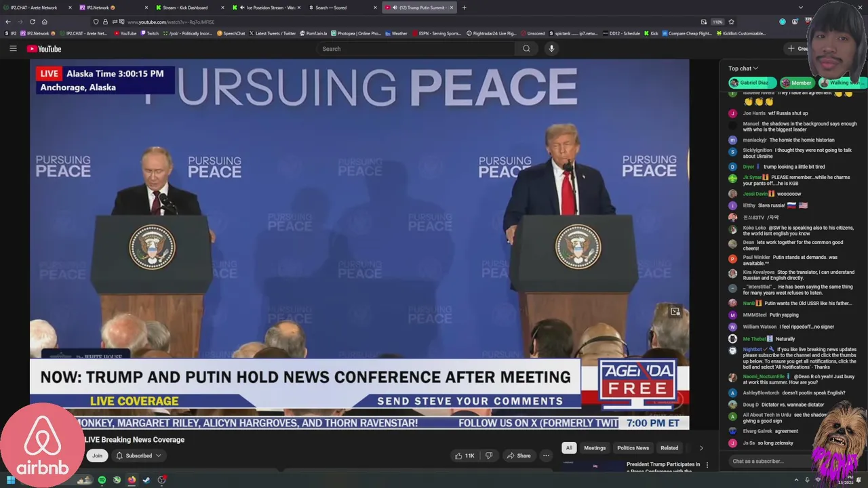Bookmark this page with the star
This screenshot has width=868, height=488.
[731, 22]
